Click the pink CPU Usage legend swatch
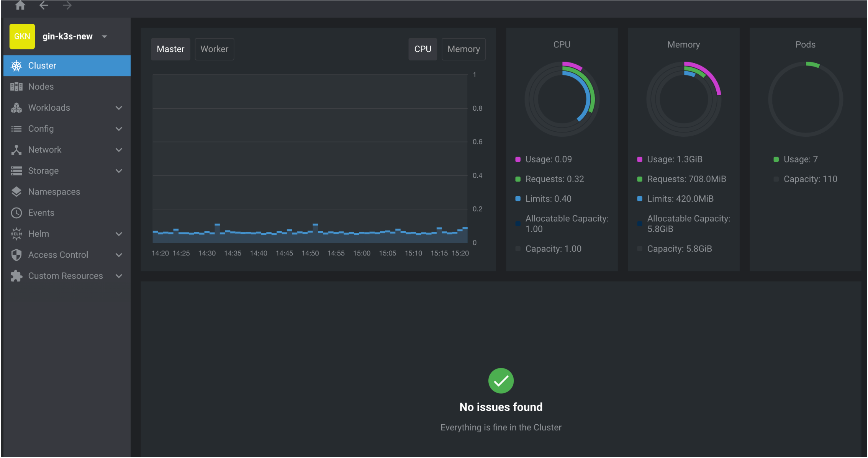 click(x=518, y=159)
